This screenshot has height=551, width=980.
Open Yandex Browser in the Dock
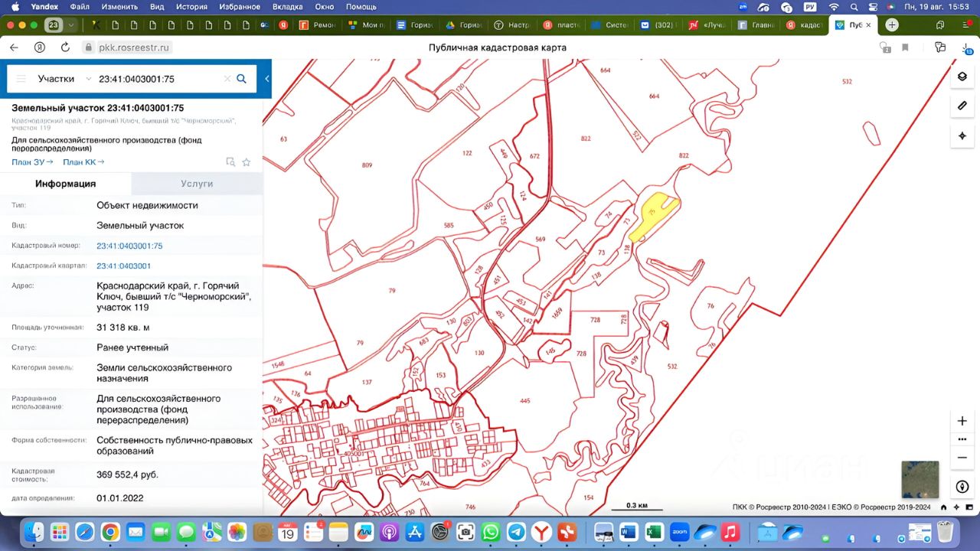541,531
